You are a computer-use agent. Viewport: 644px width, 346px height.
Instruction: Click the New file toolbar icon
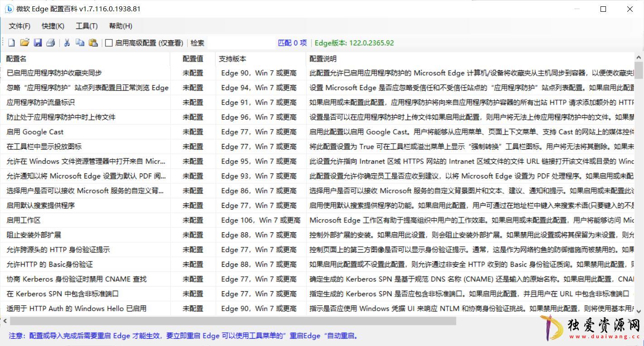pyautogui.click(x=11, y=43)
